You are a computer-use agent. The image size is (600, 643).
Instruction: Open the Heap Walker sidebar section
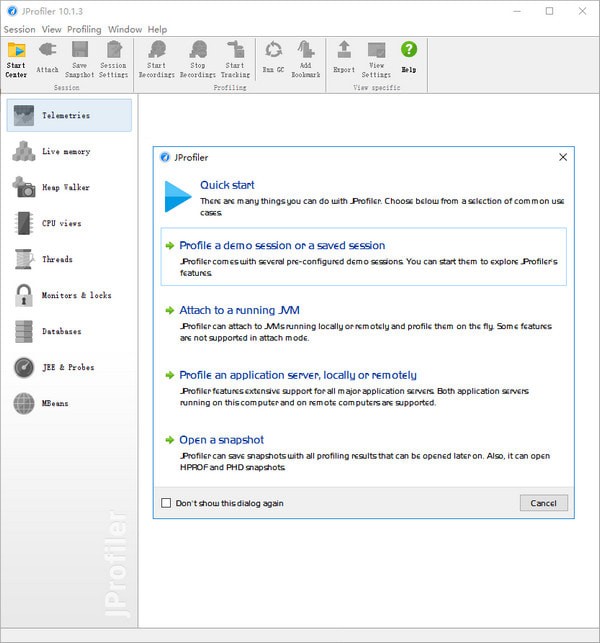69,187
